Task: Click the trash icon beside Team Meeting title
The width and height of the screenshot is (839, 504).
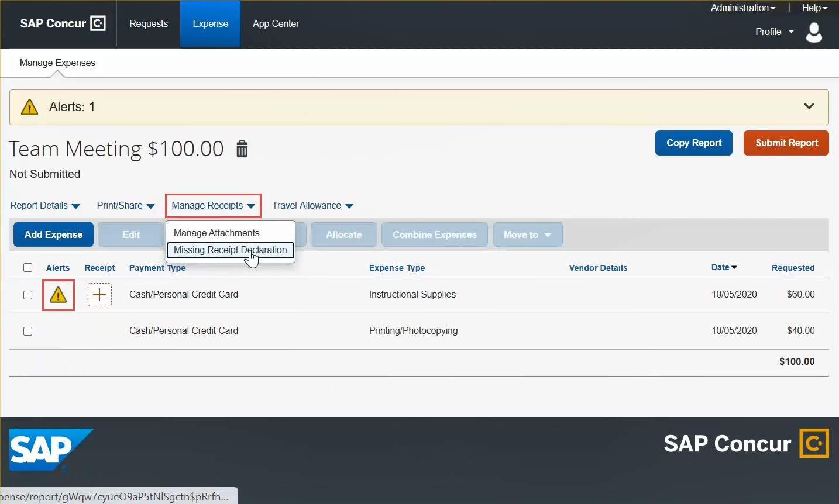Action: point(242,149)
